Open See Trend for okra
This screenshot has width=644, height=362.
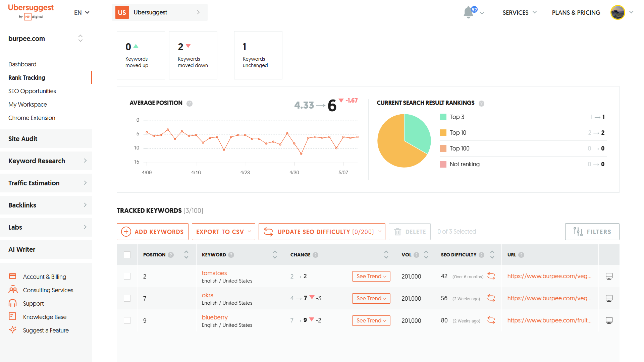click(x=371, y=298)
